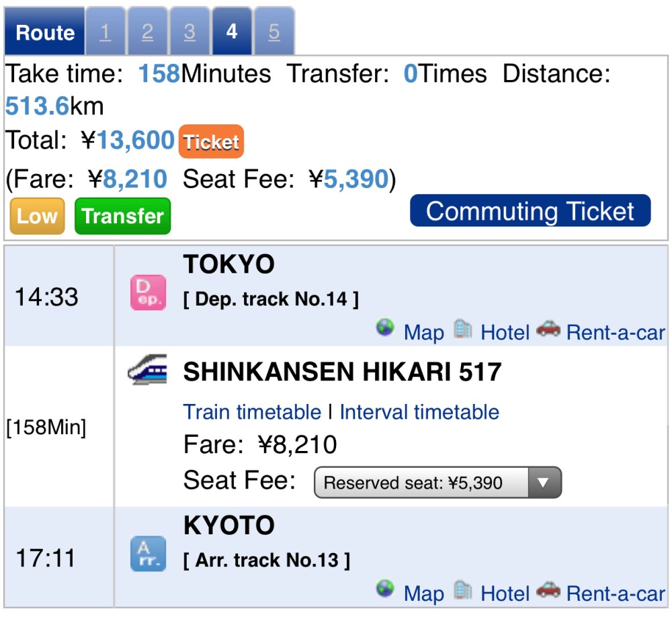Select route tab 5
Image resolution: width=672 pixels, height=617 pixels.
pyautogui.click(x=274, y=32)
